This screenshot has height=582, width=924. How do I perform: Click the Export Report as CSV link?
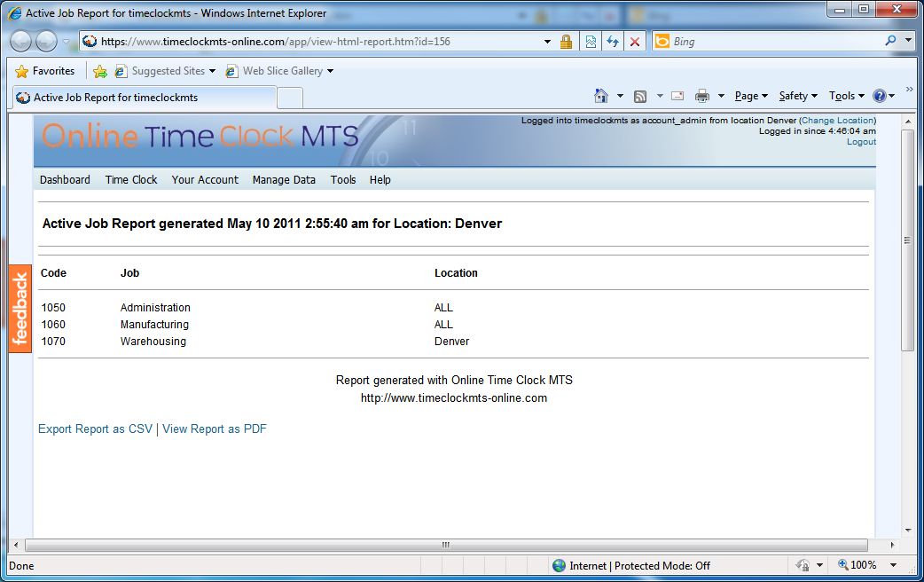coord(95,429)
